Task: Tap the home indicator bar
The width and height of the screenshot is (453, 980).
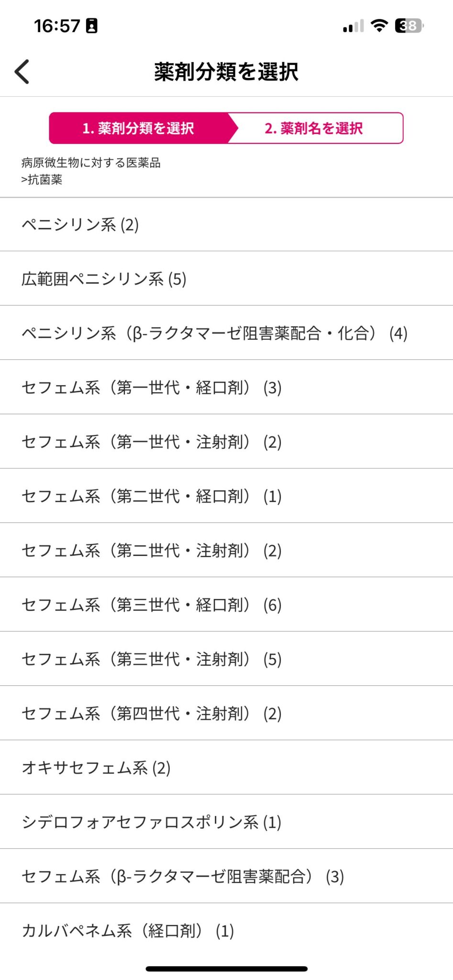Action: click(x=226, y=969)
